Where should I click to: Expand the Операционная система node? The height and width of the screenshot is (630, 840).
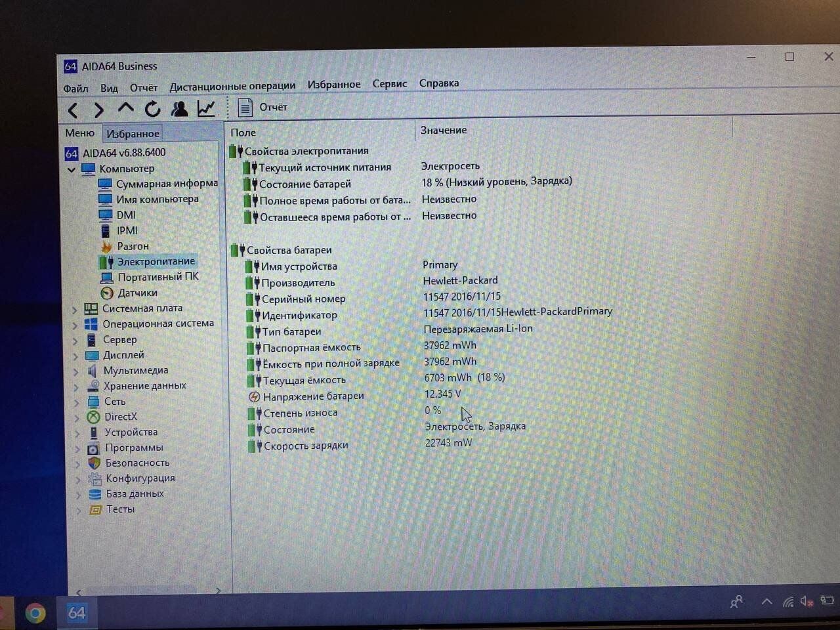[75, 324]
